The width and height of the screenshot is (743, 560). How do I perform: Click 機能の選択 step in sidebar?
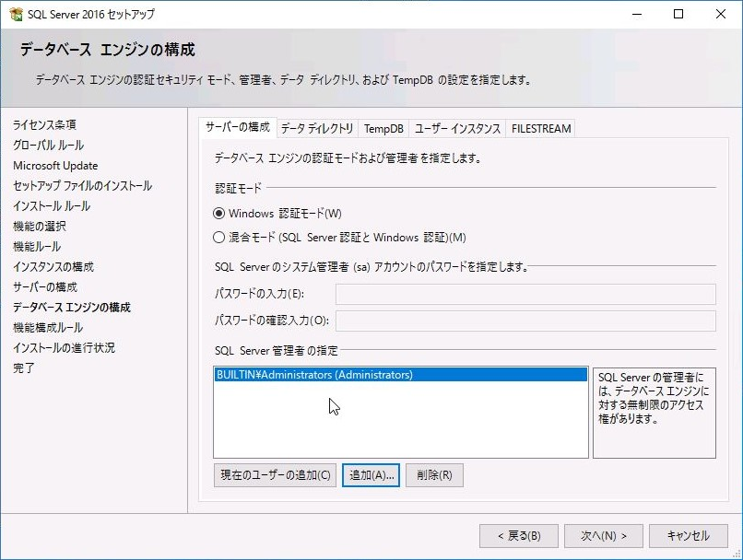[x=40, y=227]
